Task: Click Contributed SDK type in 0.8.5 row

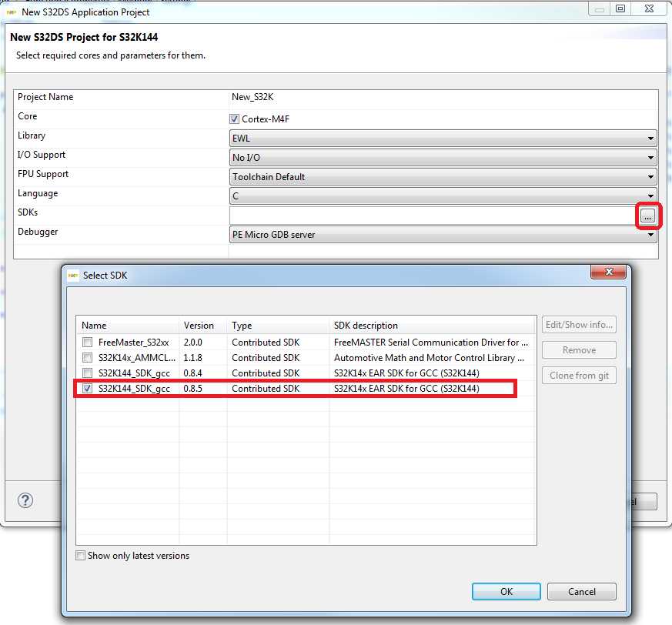Action: (266, 389)
